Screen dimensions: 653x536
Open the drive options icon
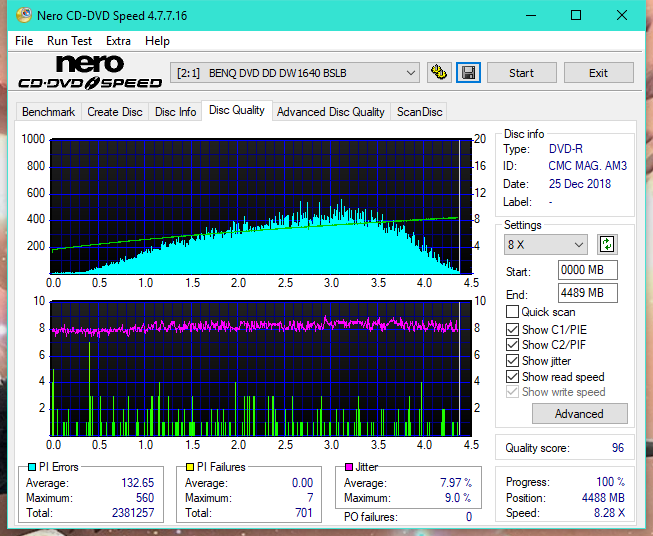439,73
